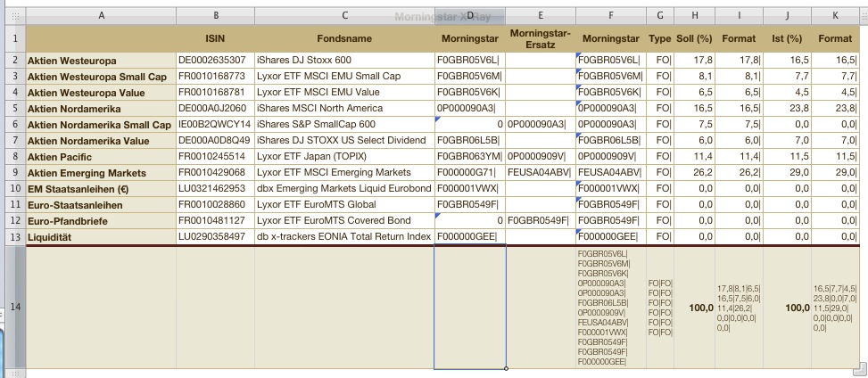This screenshot has height=378, width=868.
Task: Select the Aktien Emerging Markets cell
Action: tap(101, 172)
